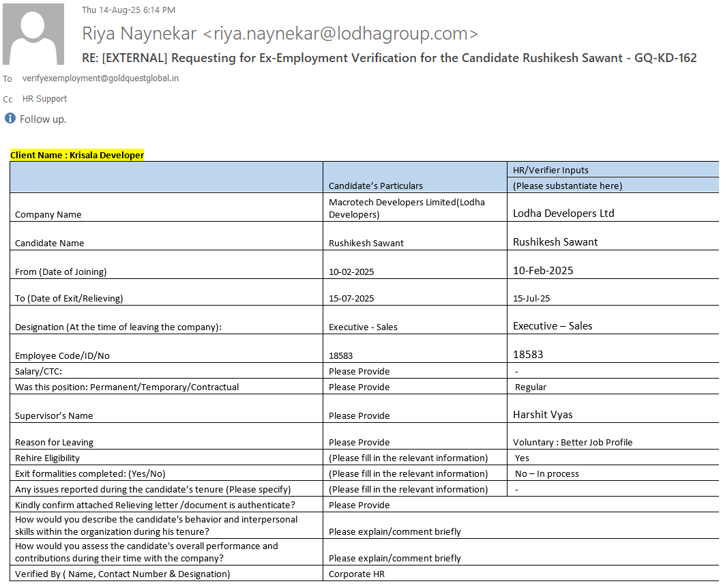Viewport: 721px width, 588px height.
Task: Click the sender's profile avatar picture
Action: 33,34
